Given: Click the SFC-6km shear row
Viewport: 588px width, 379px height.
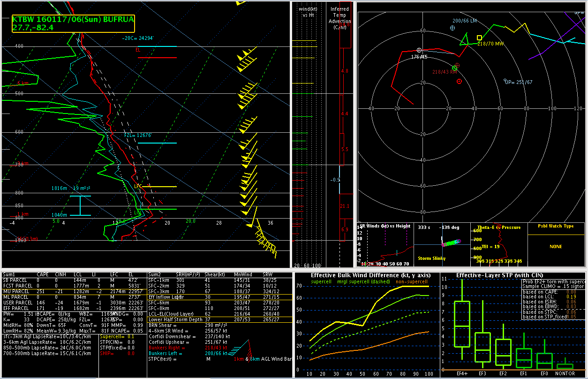Looking at the screenshot, I should 220,303.
